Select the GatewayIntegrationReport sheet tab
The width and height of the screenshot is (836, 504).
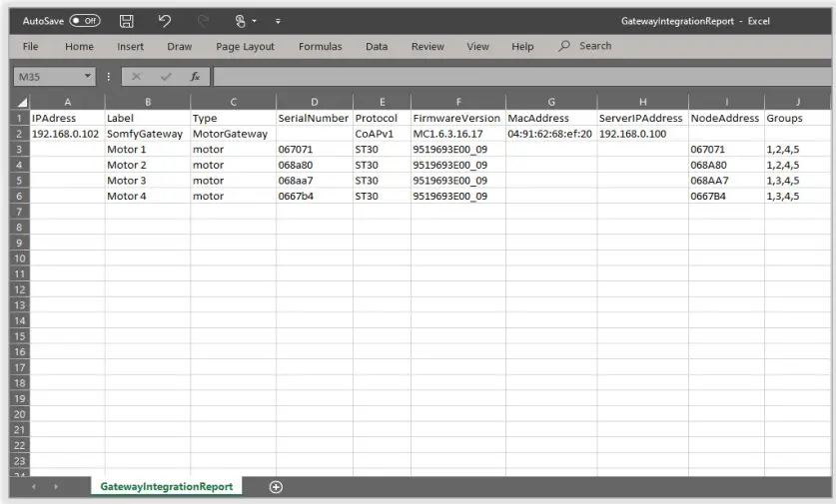coord(167,486)
